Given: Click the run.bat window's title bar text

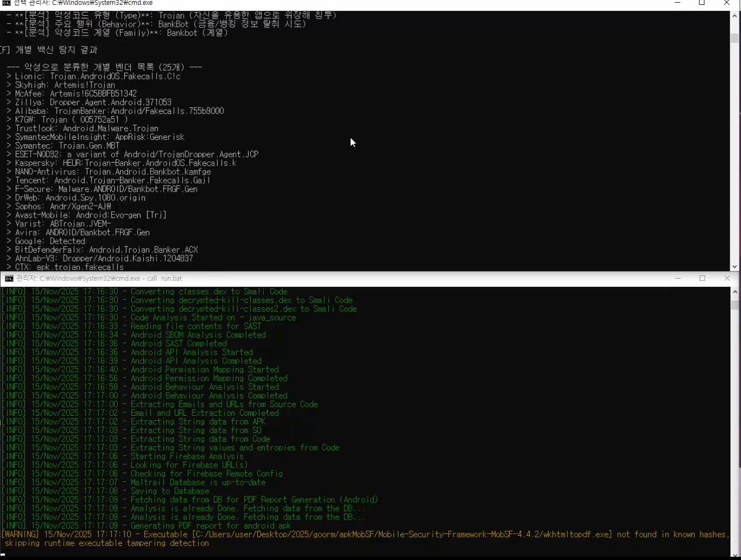Looking at the screenshot, I should 99,279.
